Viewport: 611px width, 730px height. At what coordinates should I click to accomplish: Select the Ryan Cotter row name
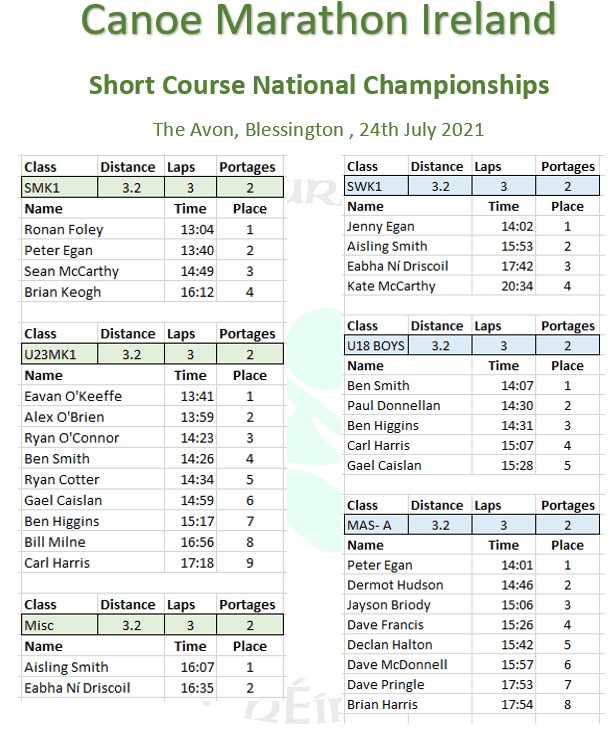pyautogui.click(x=62, y=480)
